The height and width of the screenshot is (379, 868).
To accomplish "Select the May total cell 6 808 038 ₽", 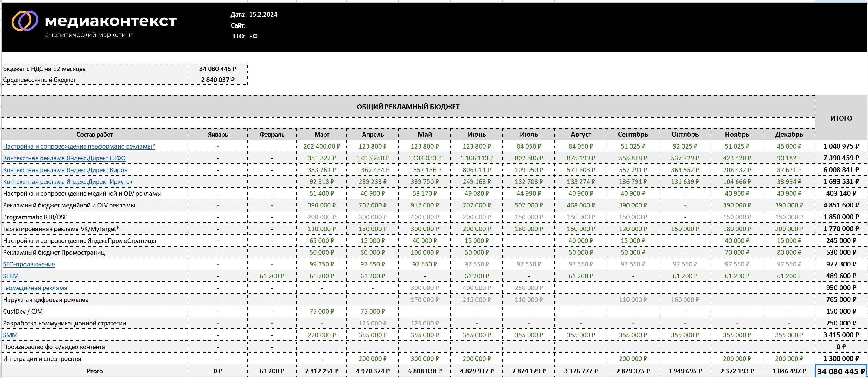I will coord(425,371).
